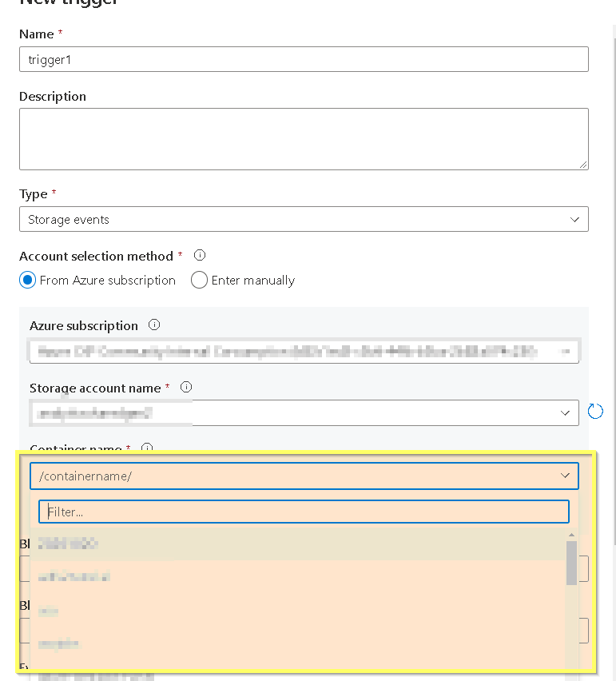Open the Azure subscription dropdown

304,351
